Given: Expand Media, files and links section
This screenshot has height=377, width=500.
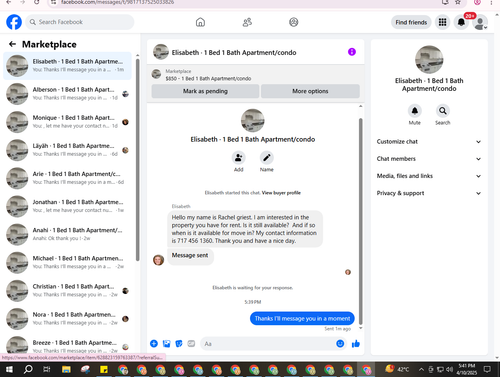Looking at the screenshot, I should point(429,176).
